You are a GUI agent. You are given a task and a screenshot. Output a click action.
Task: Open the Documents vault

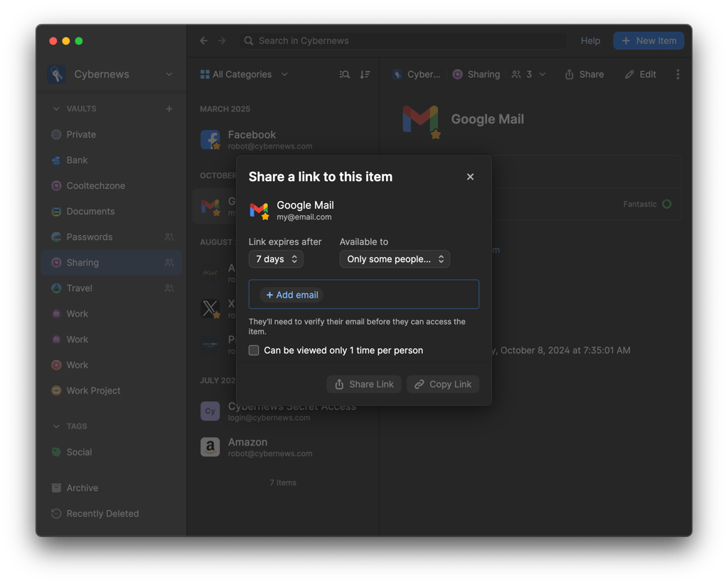111,211
